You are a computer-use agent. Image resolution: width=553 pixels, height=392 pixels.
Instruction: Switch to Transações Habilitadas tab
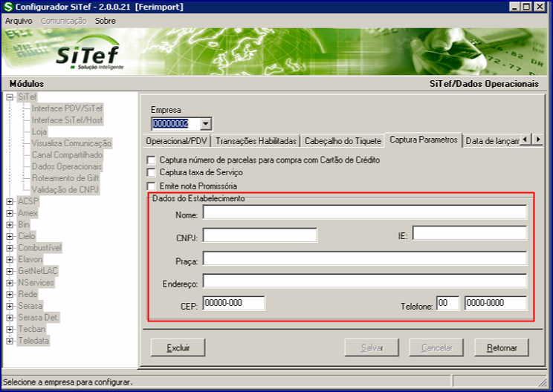pos(256,141)
